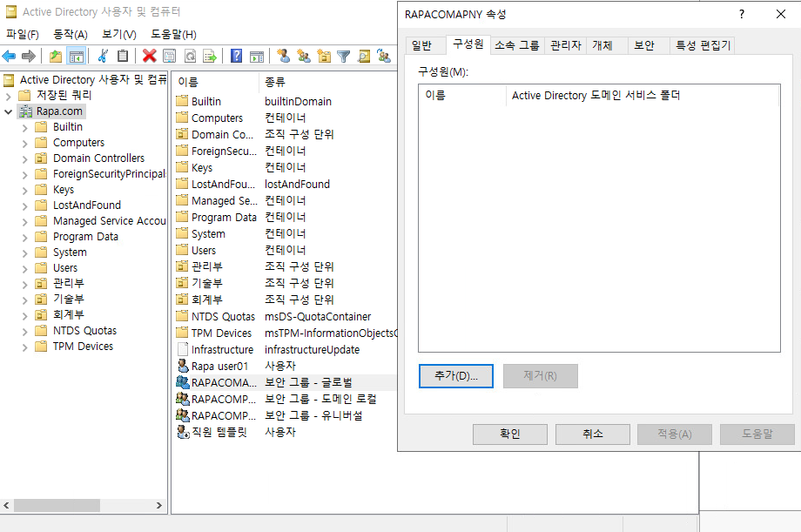Select the Program Data list row
801x532 pixels.
[284, 217]
